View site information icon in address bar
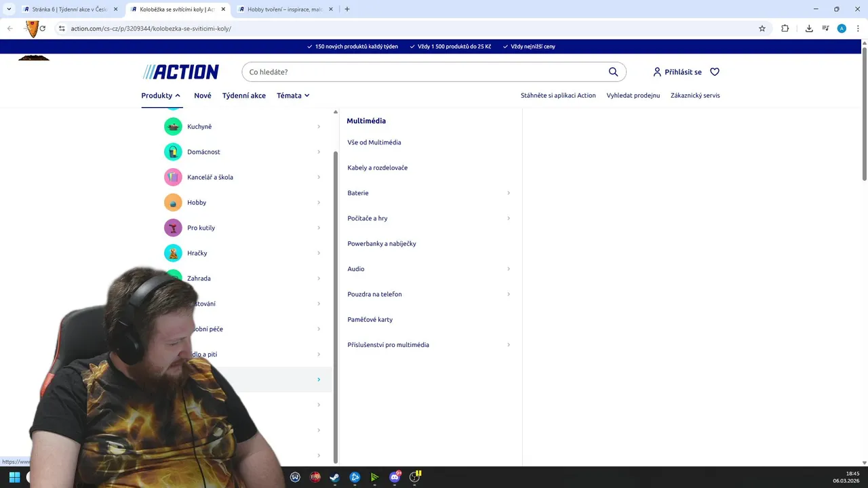This screenshot has height=488, width=868. click(x=62, y=28)
